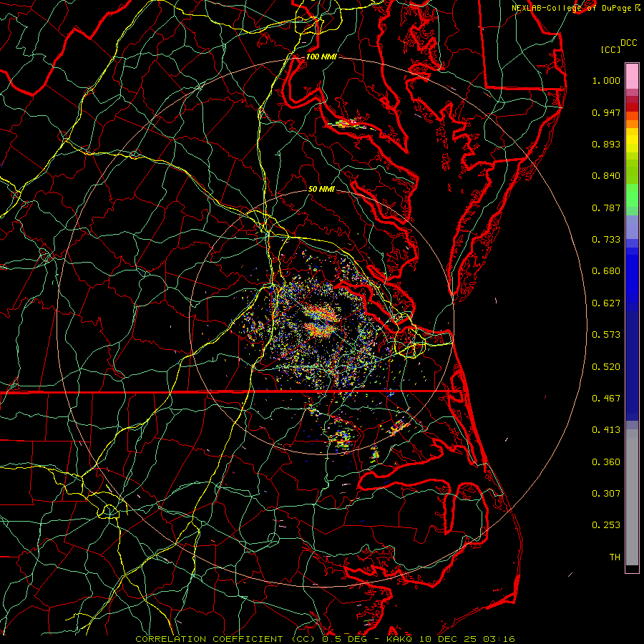Select the 0.573 legend value

(606, 335)
